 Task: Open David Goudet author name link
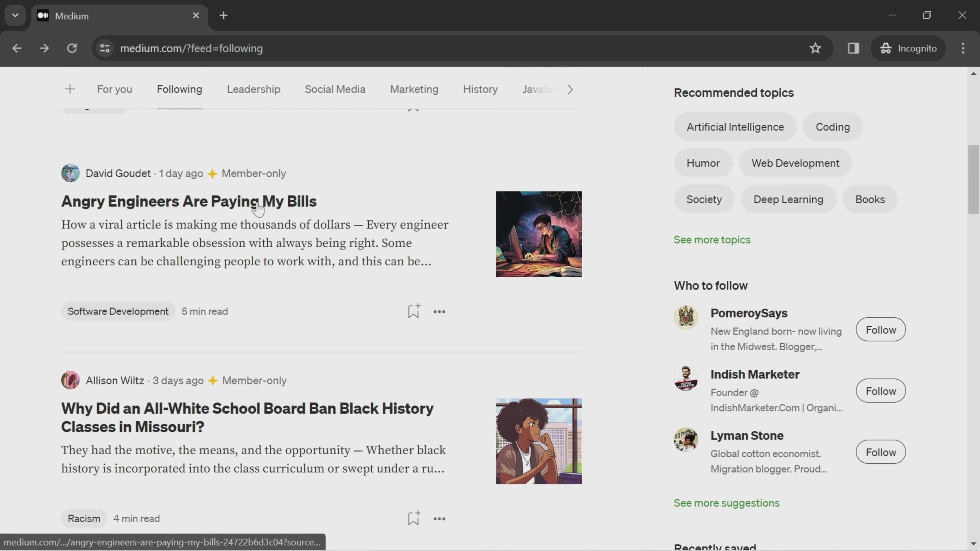(x=118, y=173)
